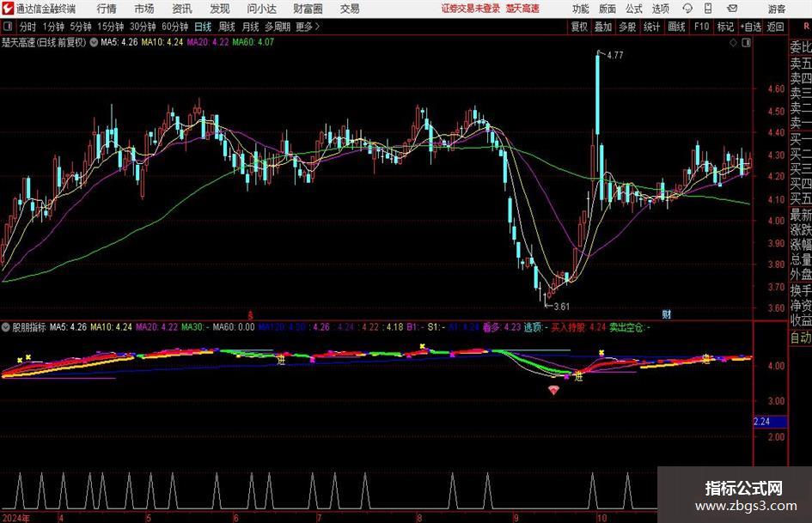
Task: Expand the 股朋指标 indicator settings arrow
Action: [6, 327]
